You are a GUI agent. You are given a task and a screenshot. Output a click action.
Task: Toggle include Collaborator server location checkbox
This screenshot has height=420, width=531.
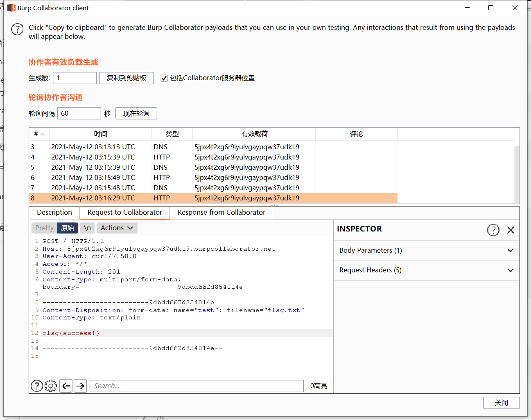(164, 78)
